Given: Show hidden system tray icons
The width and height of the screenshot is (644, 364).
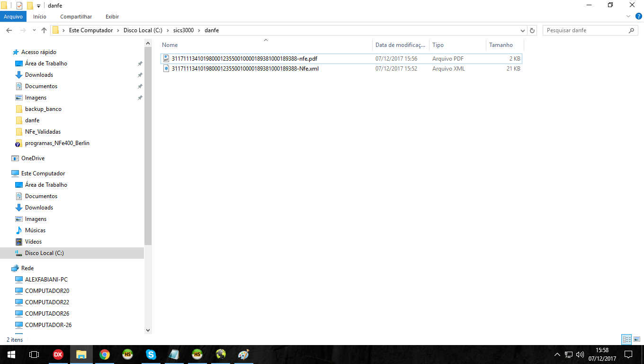Looking at the screenshot, I should pos(557,355).
